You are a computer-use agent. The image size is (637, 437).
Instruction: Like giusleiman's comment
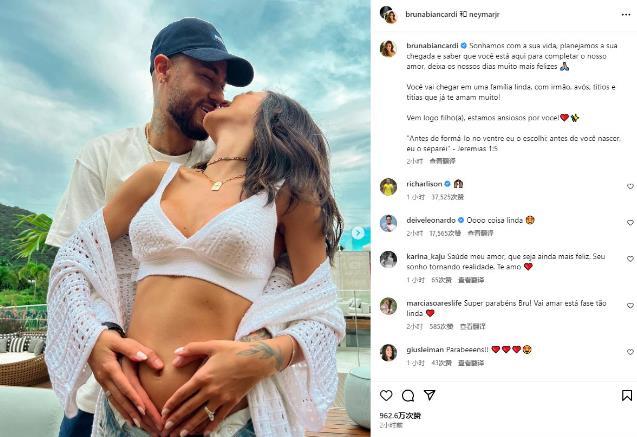click(630, 352)
